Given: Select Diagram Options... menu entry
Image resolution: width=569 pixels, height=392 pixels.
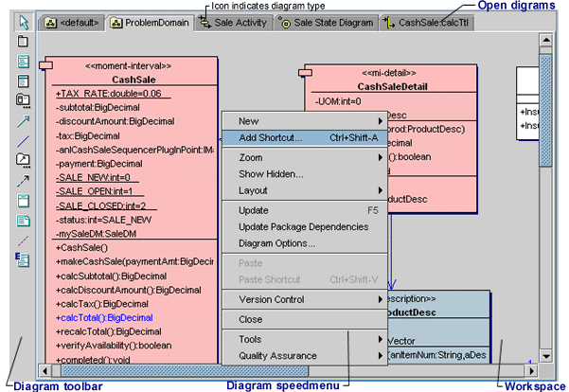Looking at the screenshot, I should [x=277, y=243].
